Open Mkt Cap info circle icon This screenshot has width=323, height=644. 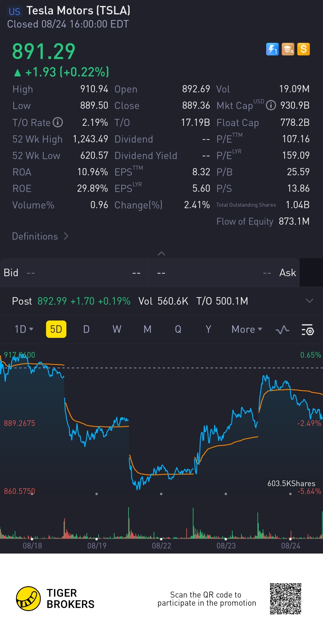tap(271, 105)
